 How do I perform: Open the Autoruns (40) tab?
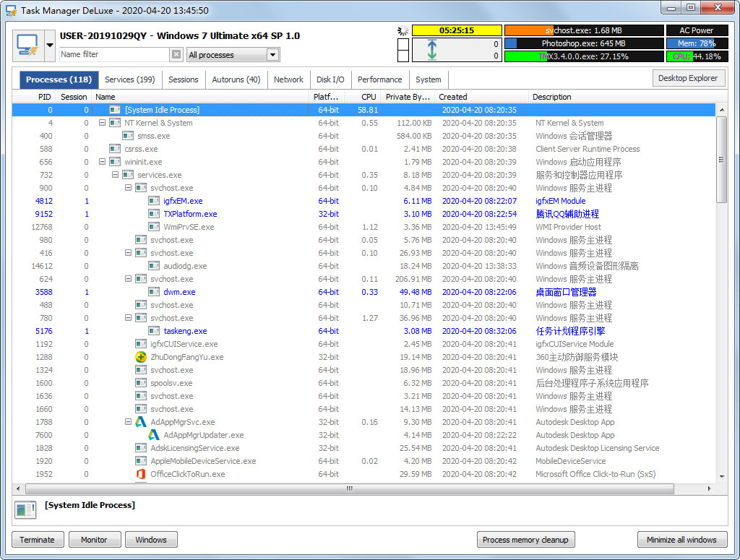tap(236, 79)
